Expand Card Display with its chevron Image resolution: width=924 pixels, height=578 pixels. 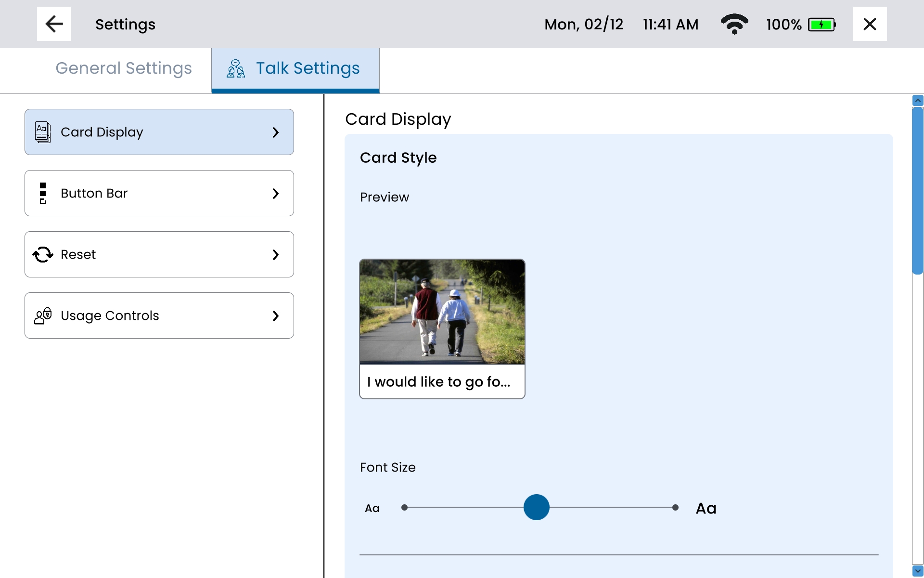tap(275, 132)
